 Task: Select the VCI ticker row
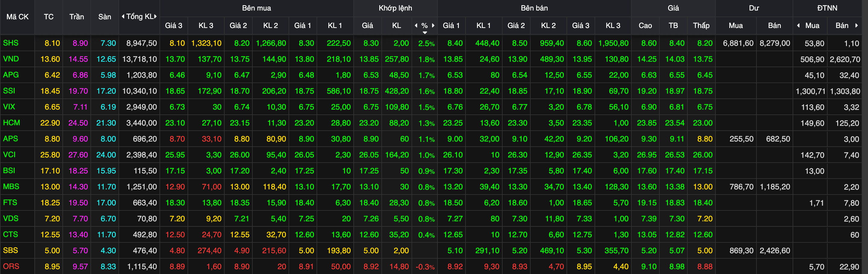coord(9,154)
